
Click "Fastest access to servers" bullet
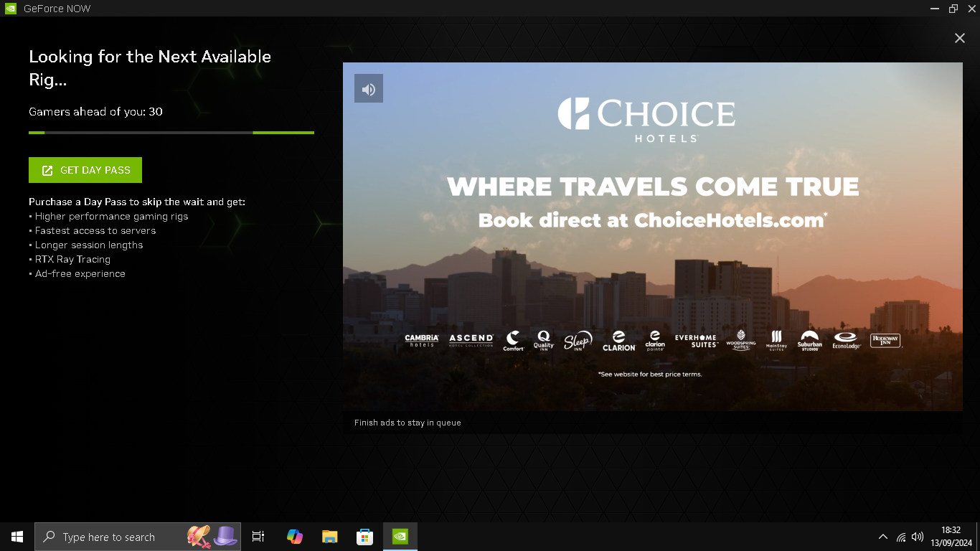point(93,230)
